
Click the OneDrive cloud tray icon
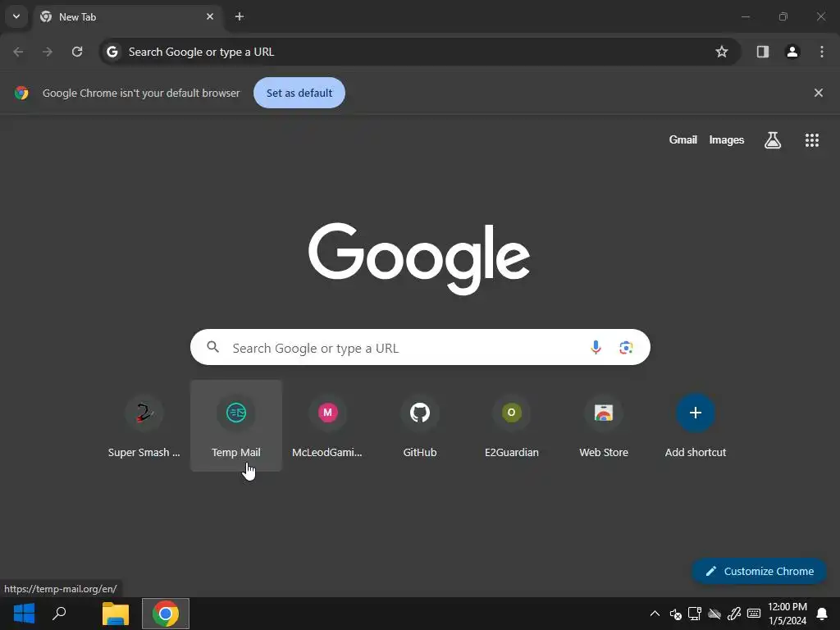click(x=714, y=614)
